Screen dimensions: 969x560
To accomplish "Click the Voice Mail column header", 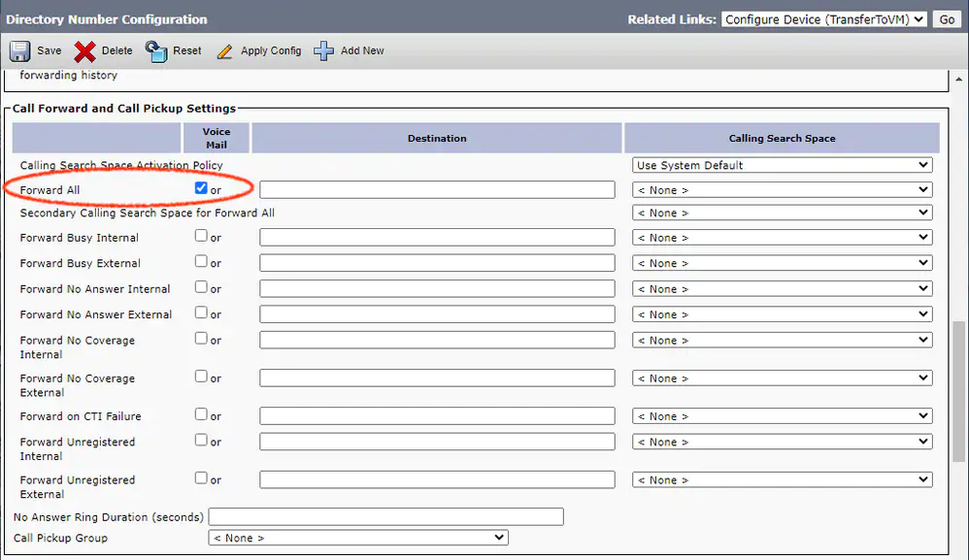I will (x=217, y=138).
